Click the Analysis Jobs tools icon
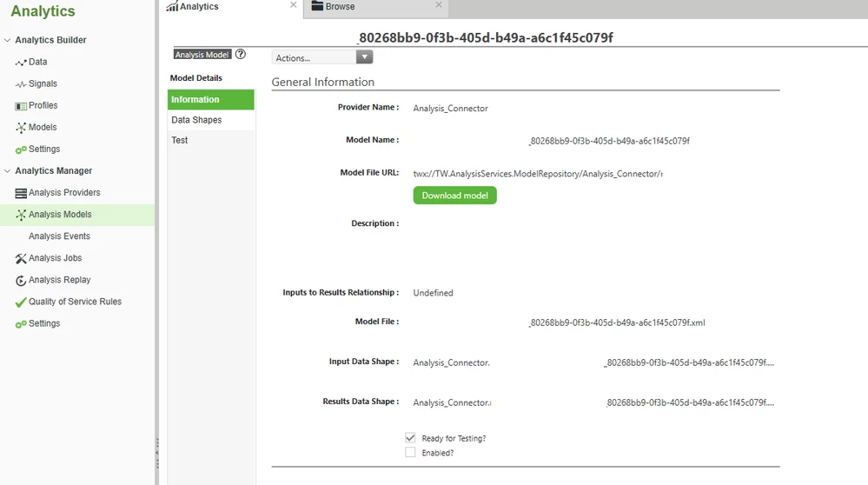 click(x=21, y=258)
